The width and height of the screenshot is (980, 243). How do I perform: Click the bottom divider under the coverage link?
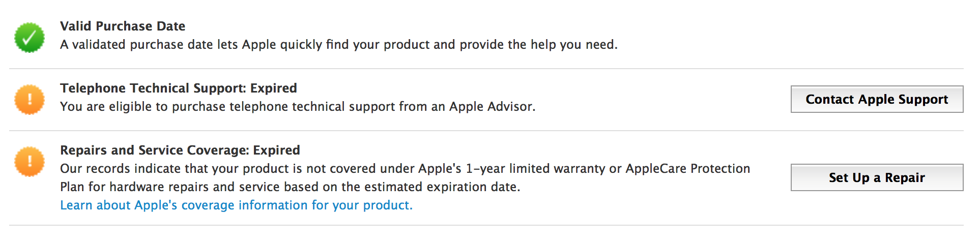click(486, 225)
